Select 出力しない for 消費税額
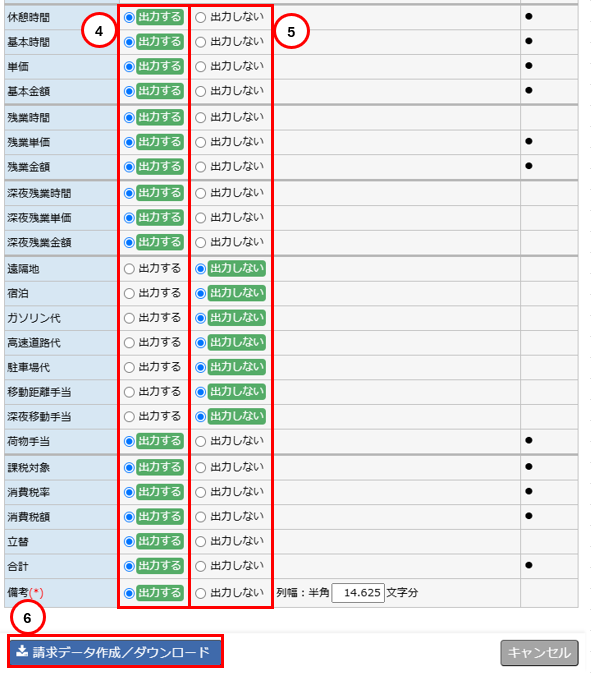The image size is (591, 673). tap(200, 517)
